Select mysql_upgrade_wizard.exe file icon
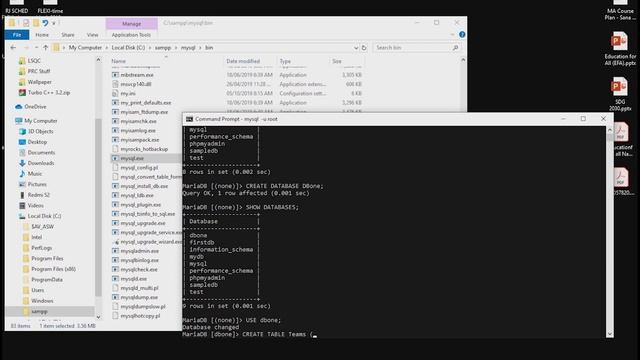The image size is (640, 360). click(x=115, y=242)
